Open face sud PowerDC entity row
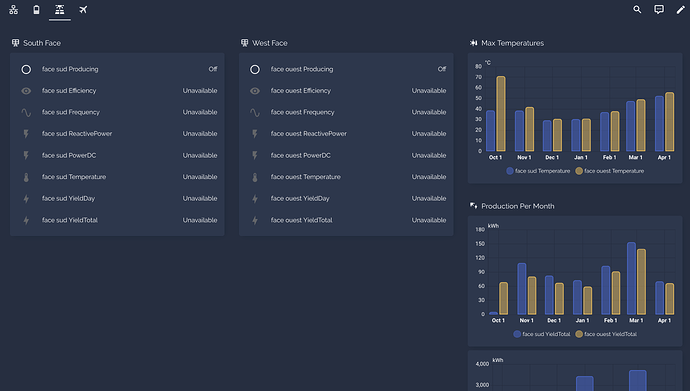This screenshot has width=690, height=391. click(117, 155)
